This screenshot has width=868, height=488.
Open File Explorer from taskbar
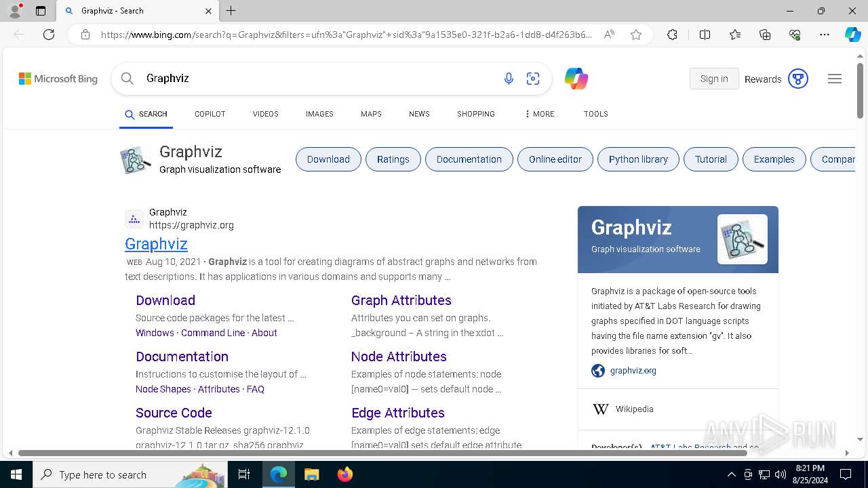[311, 474]
